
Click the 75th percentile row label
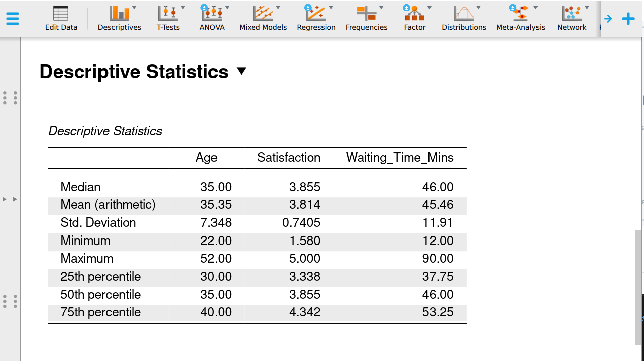click(x=100, y=312)
